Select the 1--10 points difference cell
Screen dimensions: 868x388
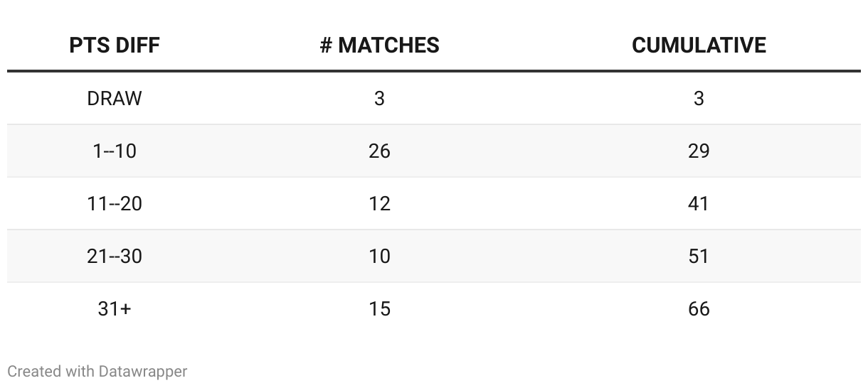[x=115, y=151]
